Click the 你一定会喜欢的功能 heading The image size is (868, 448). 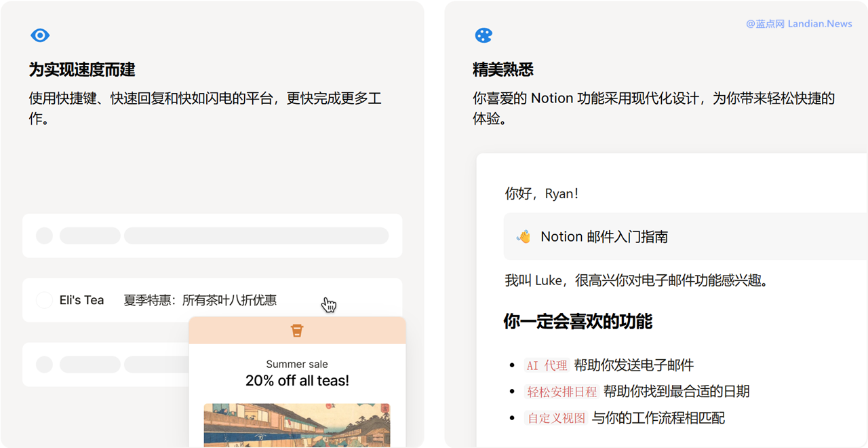[578, 321]
